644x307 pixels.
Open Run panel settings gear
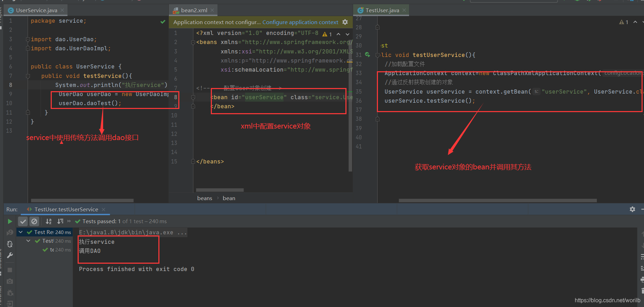632,209
